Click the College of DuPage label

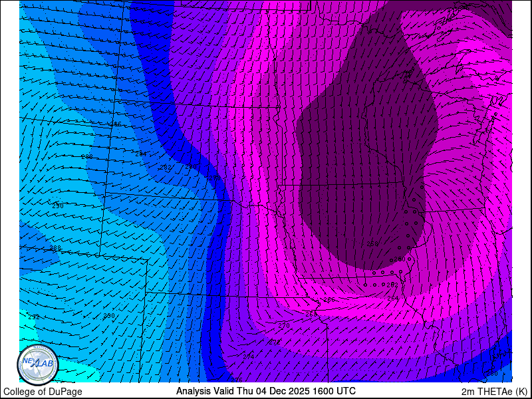pyautogui.click(x=43, y=392)
